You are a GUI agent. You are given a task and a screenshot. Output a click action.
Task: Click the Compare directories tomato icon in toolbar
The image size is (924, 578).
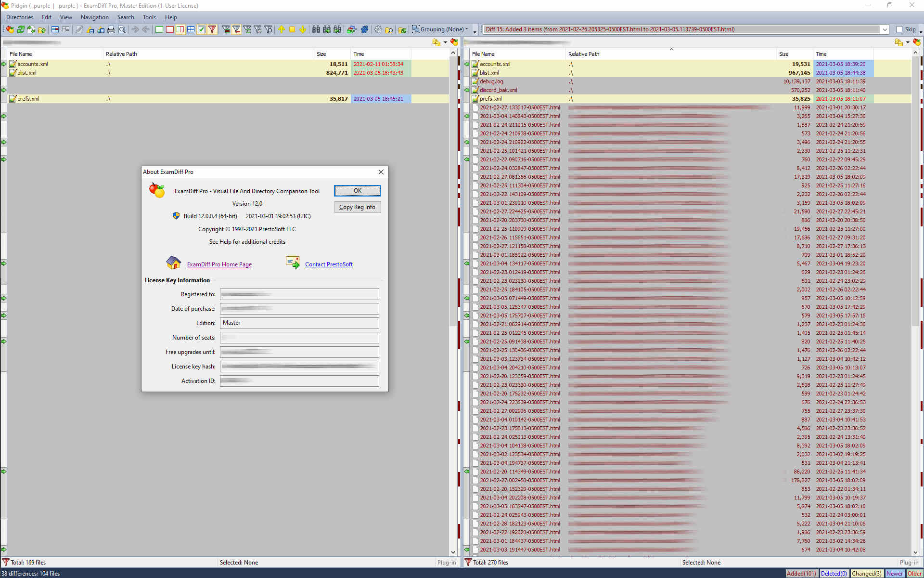click(x=10, y=29)
